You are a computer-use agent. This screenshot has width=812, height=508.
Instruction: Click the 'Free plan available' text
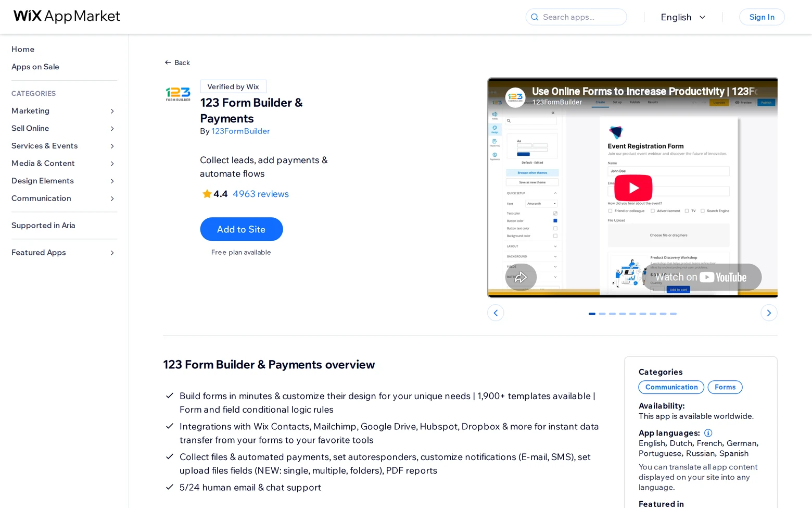coord(241,252)
